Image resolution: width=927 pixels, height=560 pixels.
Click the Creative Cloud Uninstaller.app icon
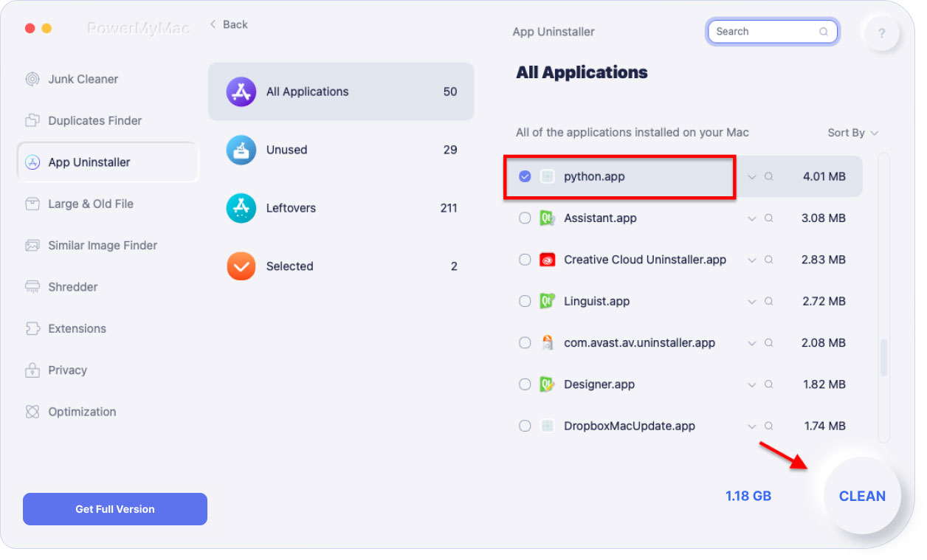[x=547, y=260]
